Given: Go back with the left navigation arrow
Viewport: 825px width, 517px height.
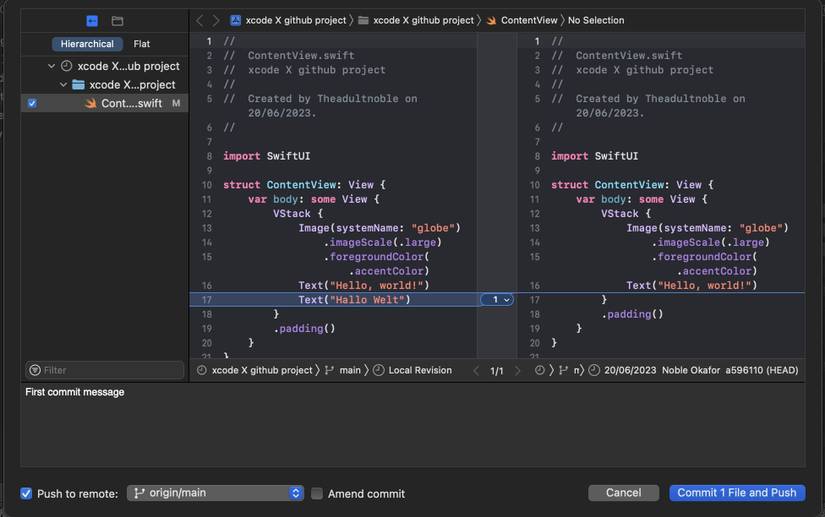Looking at the screenshot, I should click(x=199, y=21).
